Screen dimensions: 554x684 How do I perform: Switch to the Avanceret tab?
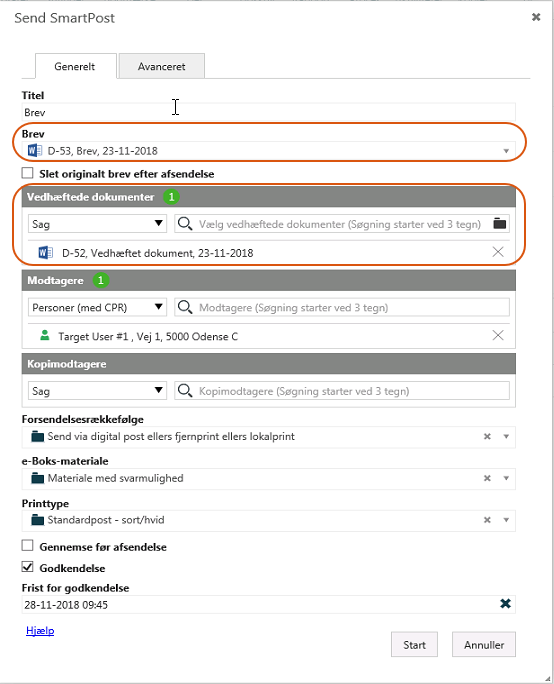pyautogui.click(x=161, y=66)
